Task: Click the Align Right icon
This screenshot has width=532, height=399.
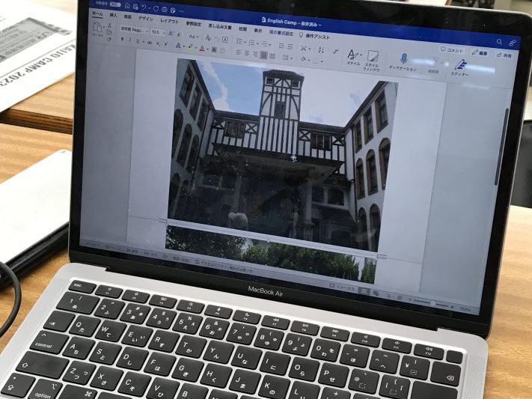Action: pyautogui.click(x=255, y=54)
